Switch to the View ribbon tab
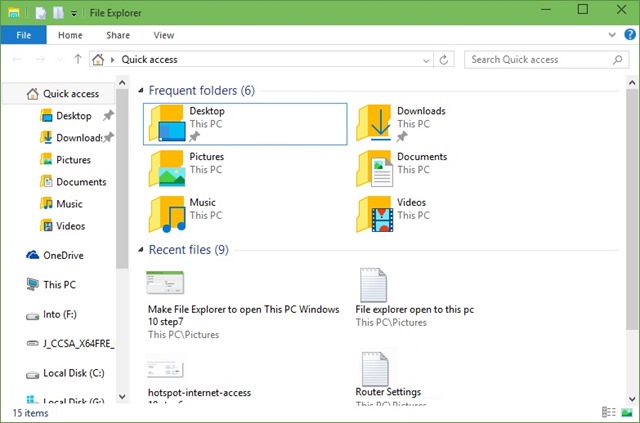The height and width of the screenshot is (423, 640). click(x=164, y=35)
